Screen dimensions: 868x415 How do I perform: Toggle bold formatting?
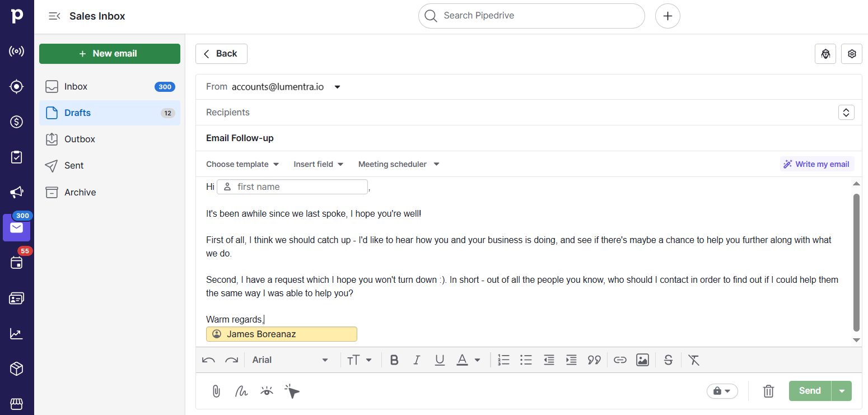(x=394, y=360)
